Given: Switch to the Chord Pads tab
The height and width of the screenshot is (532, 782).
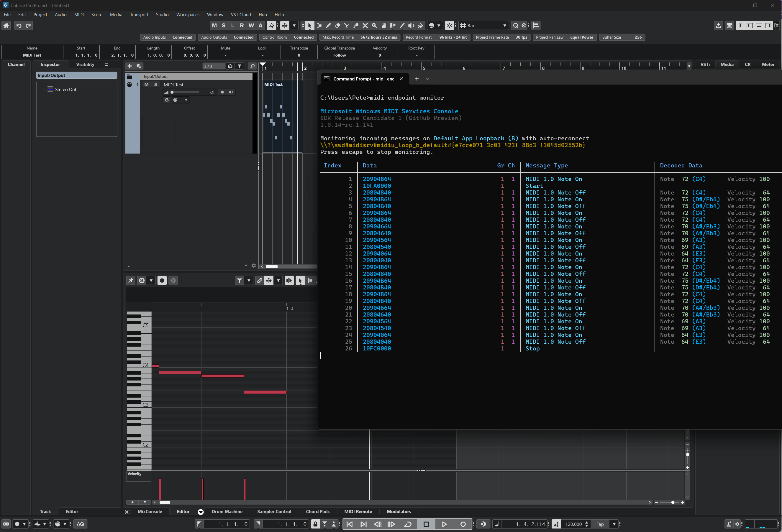Looking at the screenshot, I should tap(317, 511).
